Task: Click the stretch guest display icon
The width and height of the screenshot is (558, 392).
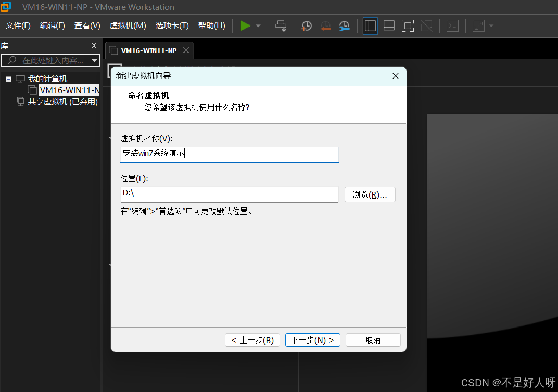Action: coord(479,25)
